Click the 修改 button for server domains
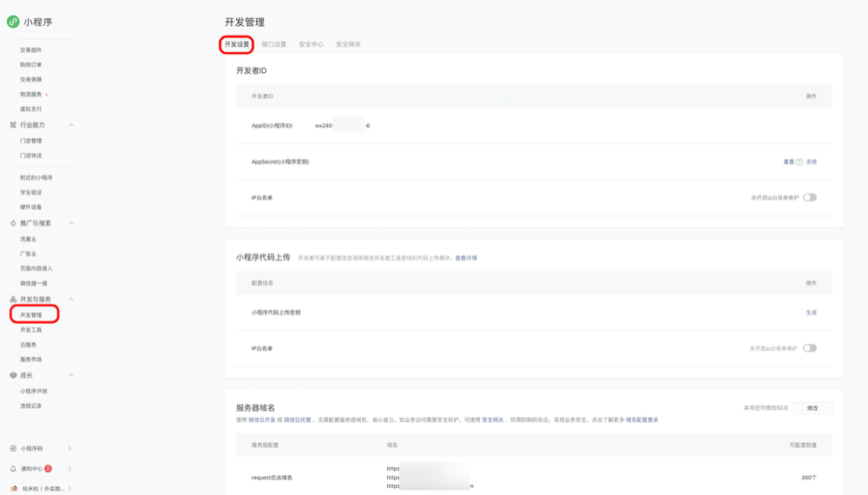Image resolution: width=868 pixels, height=495 pixels. (x=812, y=407)
